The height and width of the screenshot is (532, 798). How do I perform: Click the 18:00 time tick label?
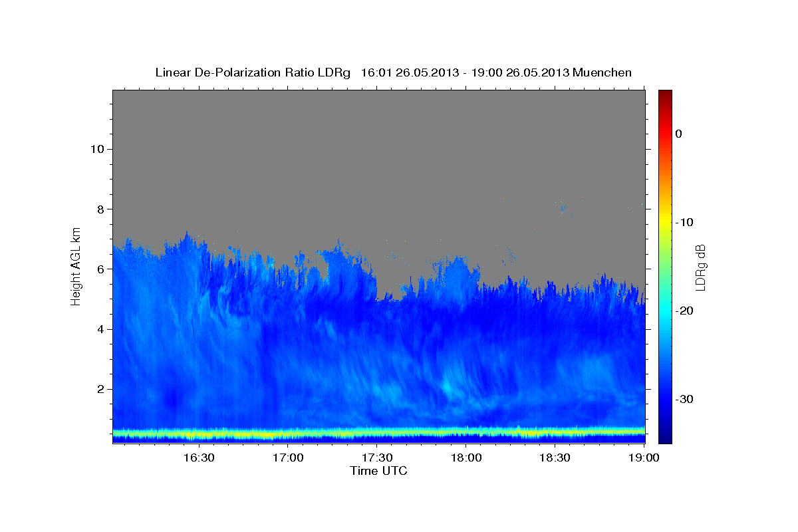[466, 458]
